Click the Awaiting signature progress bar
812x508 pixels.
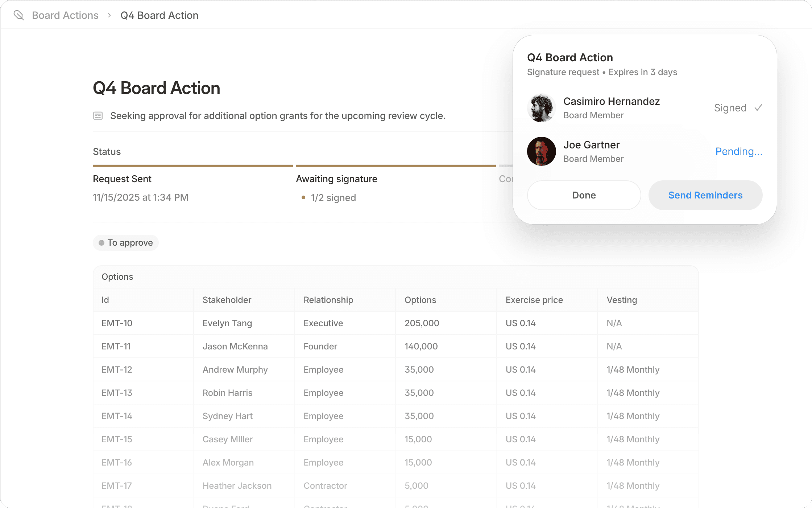click(x=396, y=166)
